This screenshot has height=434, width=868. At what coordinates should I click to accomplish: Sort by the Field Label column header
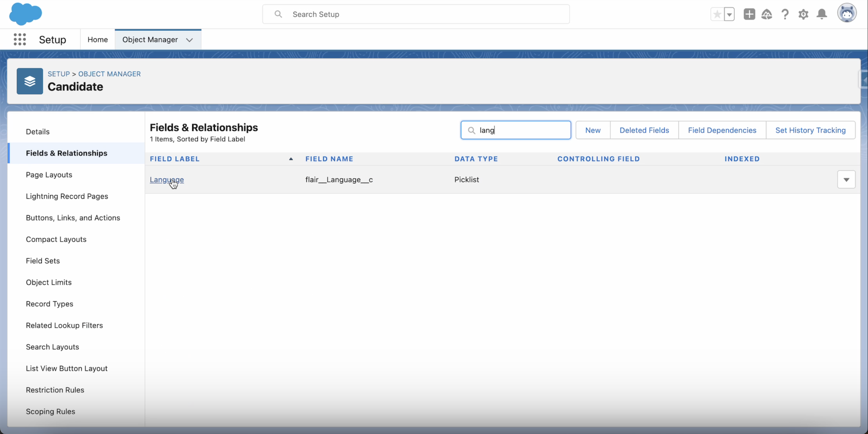[175, 158]
